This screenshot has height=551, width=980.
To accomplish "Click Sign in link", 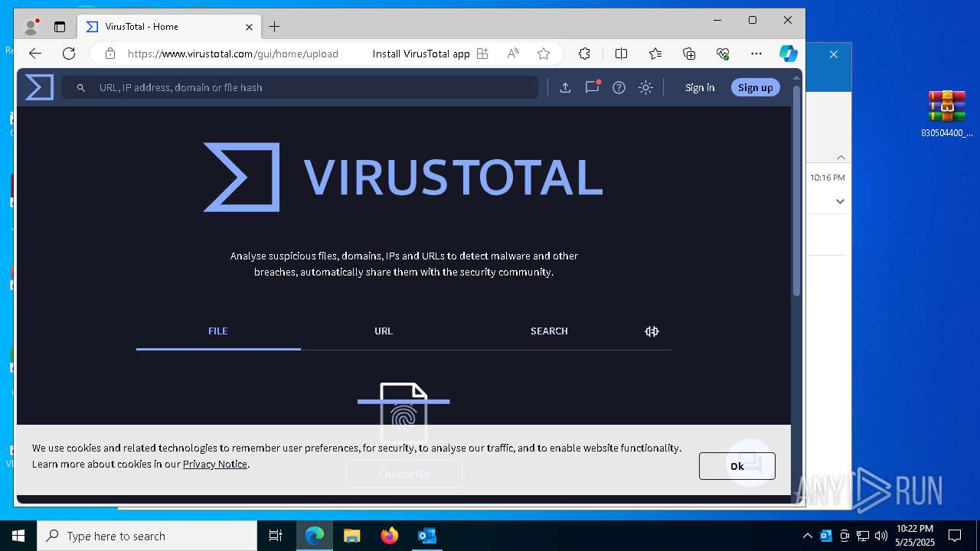I will pos(700,87).
